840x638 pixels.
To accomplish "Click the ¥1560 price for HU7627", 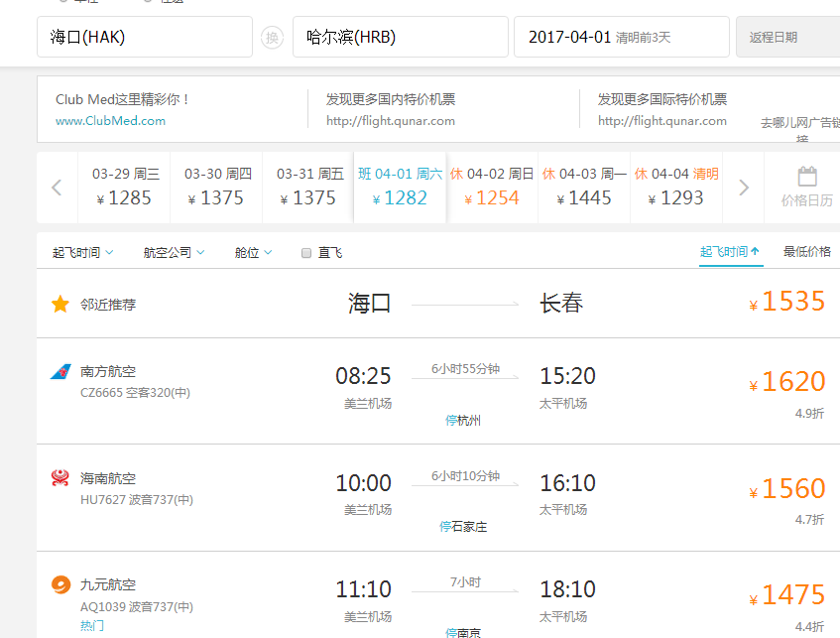I will coord(787,489).
